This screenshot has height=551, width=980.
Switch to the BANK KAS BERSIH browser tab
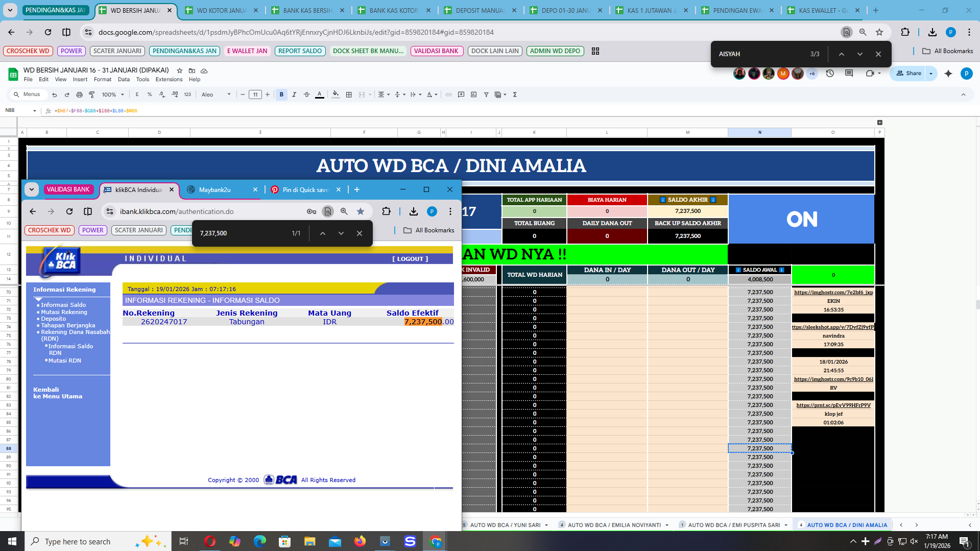point(308,10)
